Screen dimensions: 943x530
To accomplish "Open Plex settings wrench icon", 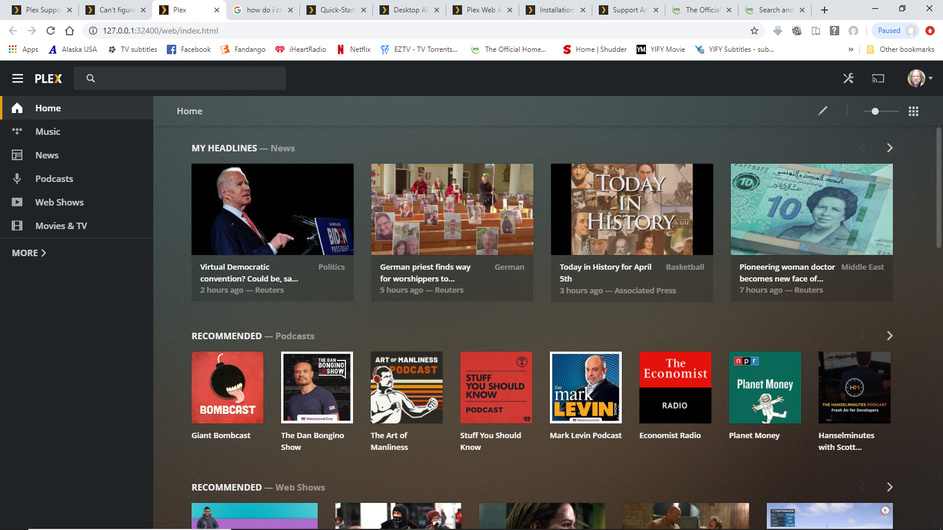I will [848, 78].
